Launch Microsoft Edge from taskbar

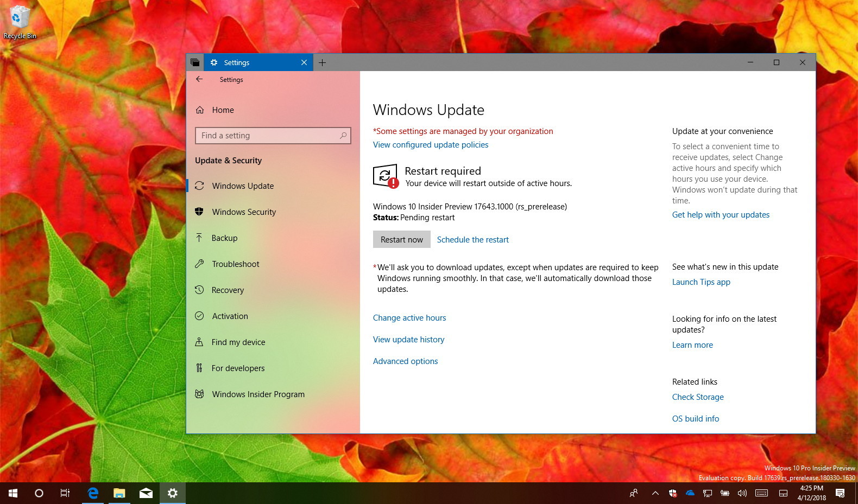click(x=93, y=493)
